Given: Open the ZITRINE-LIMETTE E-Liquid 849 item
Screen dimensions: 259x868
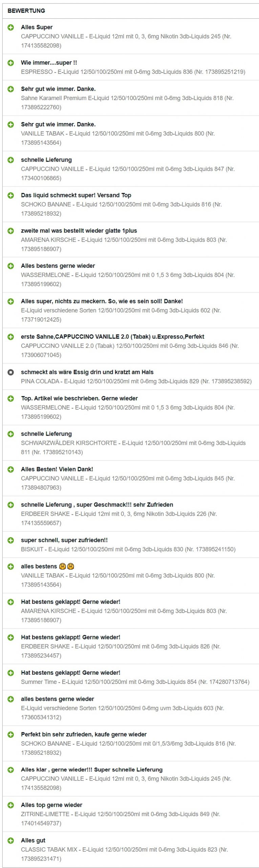Looking at the screenshot, I should click(121, 818).
